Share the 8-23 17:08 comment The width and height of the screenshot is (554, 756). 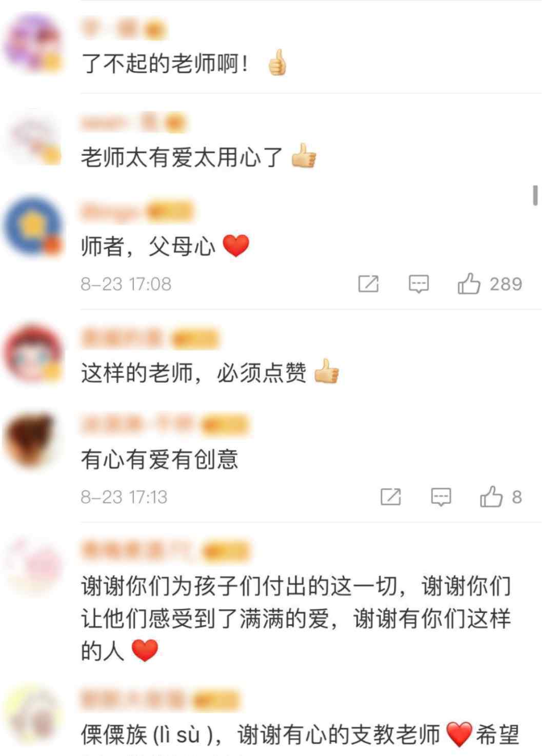pyautogui.click(x=368, y=283)
